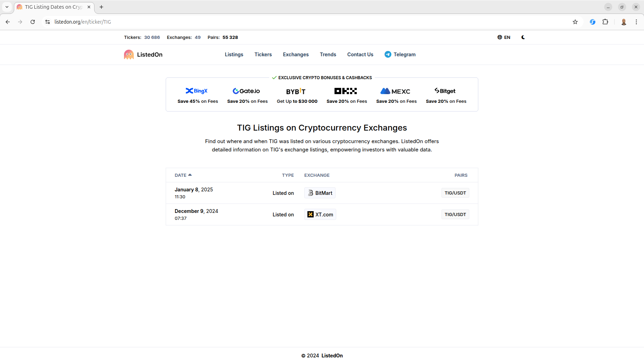Open the Contact Us page
Screen dimensions: 644x364
360,55
